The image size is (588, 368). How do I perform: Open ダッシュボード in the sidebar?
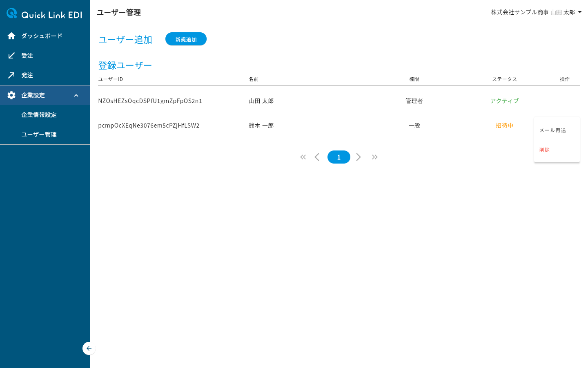45,36
